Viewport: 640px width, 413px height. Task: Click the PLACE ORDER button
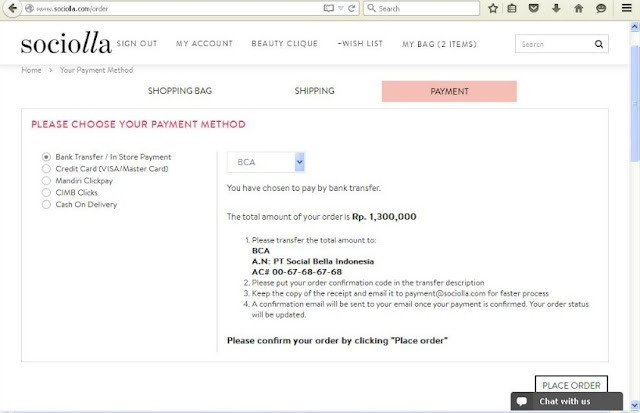coord(571,385)
